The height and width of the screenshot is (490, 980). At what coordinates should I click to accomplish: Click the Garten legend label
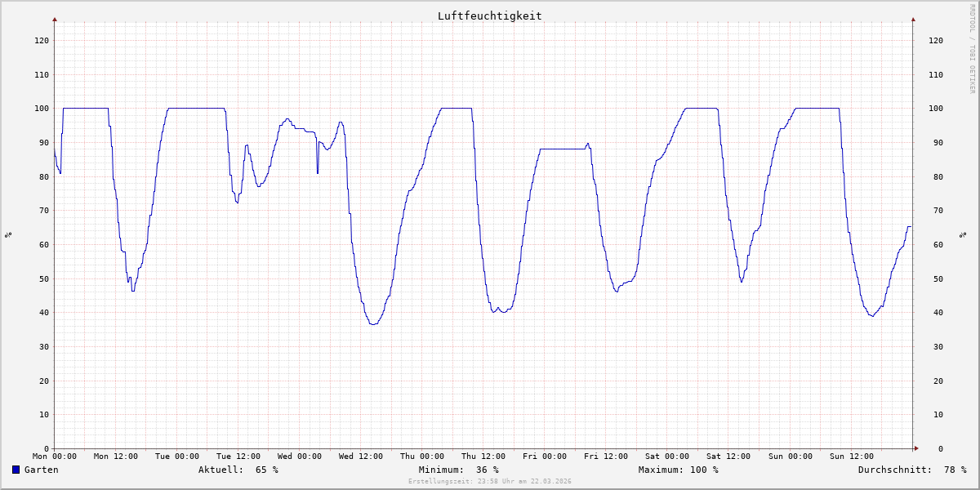41,470
